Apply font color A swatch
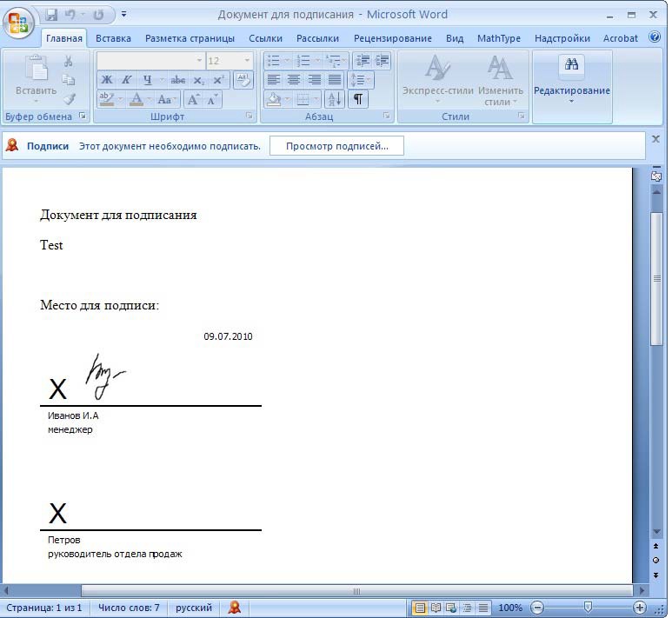672x618 pixels. point(136,99)
